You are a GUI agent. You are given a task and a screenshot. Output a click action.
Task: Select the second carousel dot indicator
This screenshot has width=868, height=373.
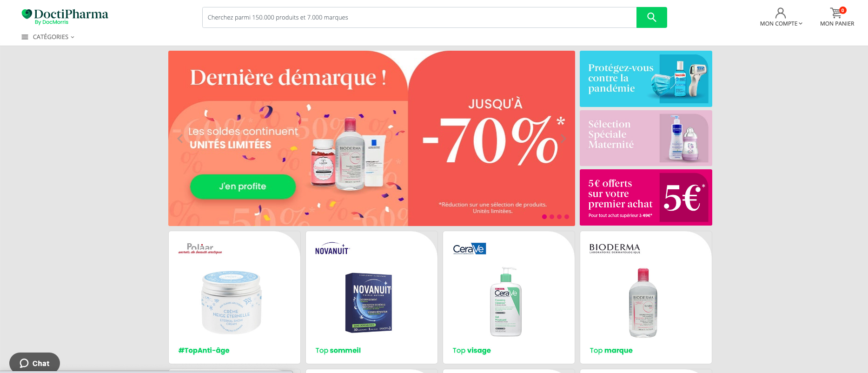(x=552, y=217)
